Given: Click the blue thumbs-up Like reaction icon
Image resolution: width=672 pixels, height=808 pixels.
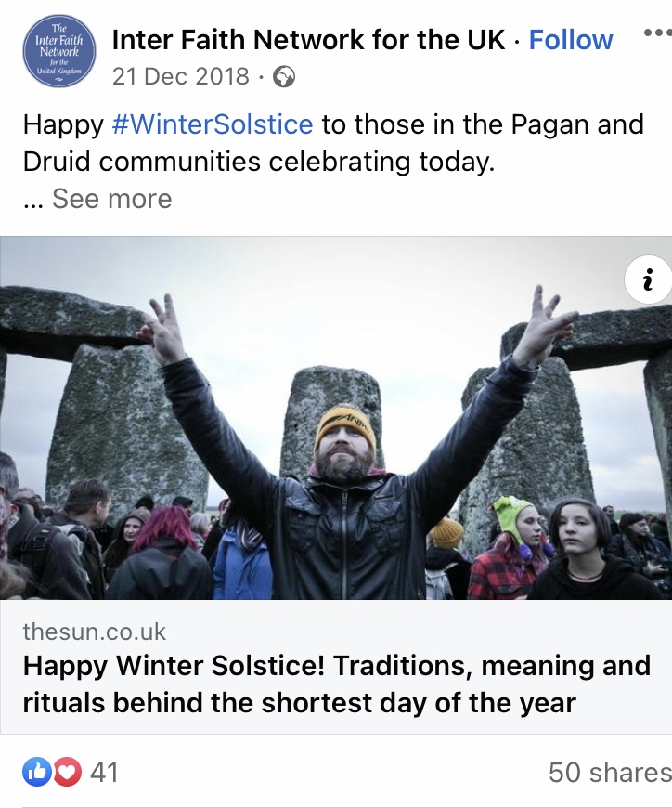Looking at the screenshot, I should pyautogui.click(x=37, y=771).
